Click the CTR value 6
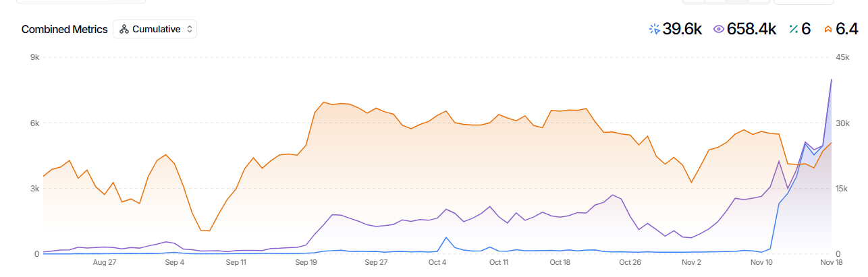Image resolution: width=868 pixels, height=277 pixels. pos(806,29)
